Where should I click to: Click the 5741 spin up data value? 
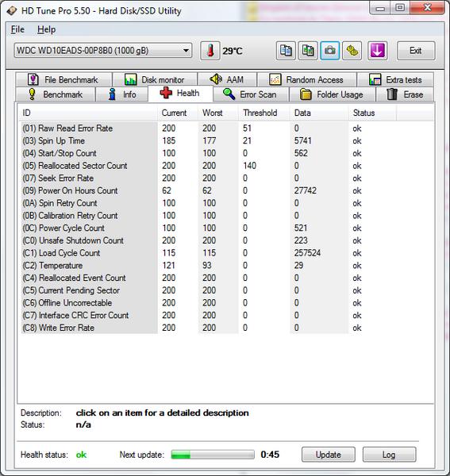click(x=302, y=141)
